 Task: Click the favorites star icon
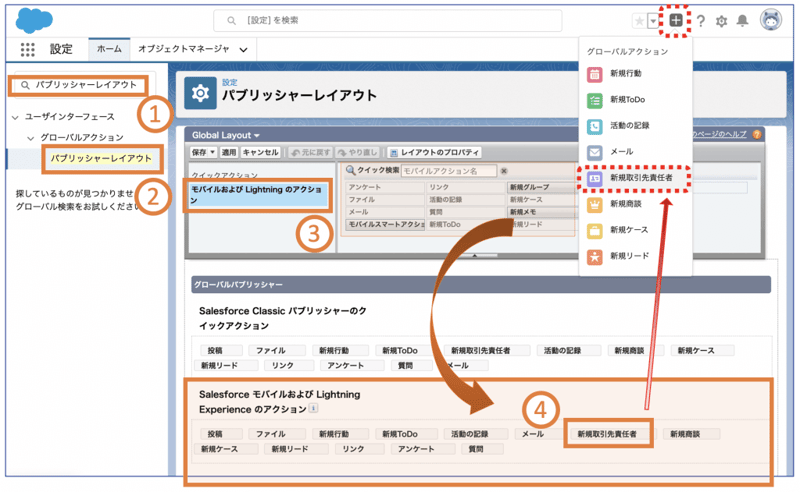pyautogui.click(x=639, y=21)
